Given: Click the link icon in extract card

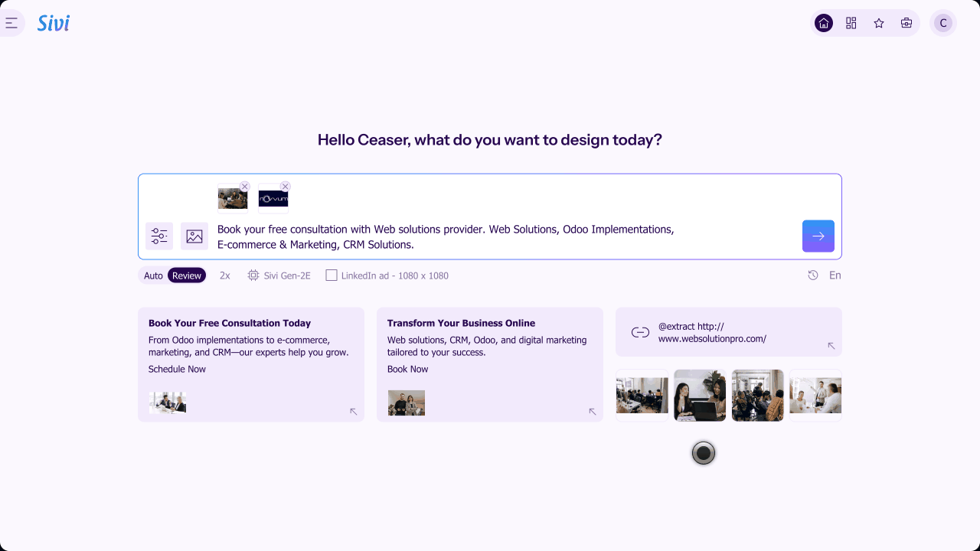Looking at the screenshot, I should point(640,332).
